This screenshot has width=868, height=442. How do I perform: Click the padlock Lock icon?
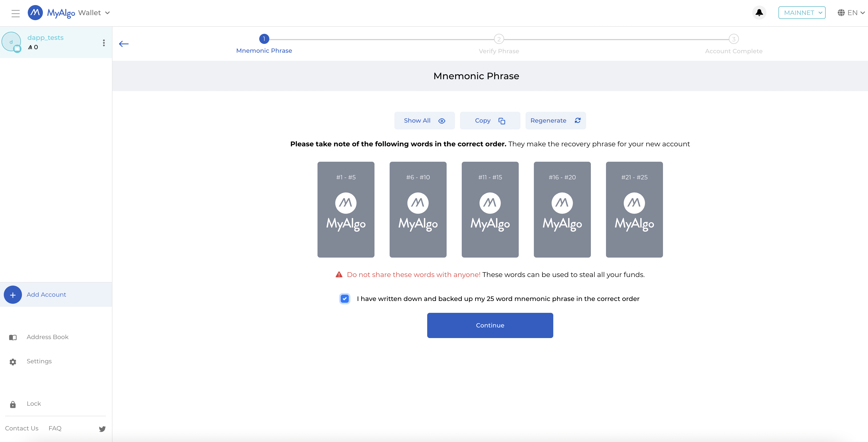click(13, 404)
